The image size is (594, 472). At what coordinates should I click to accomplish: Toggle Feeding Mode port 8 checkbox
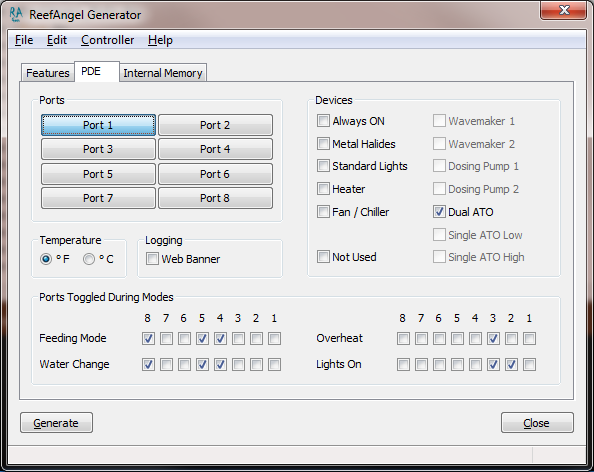pos(148,338)
